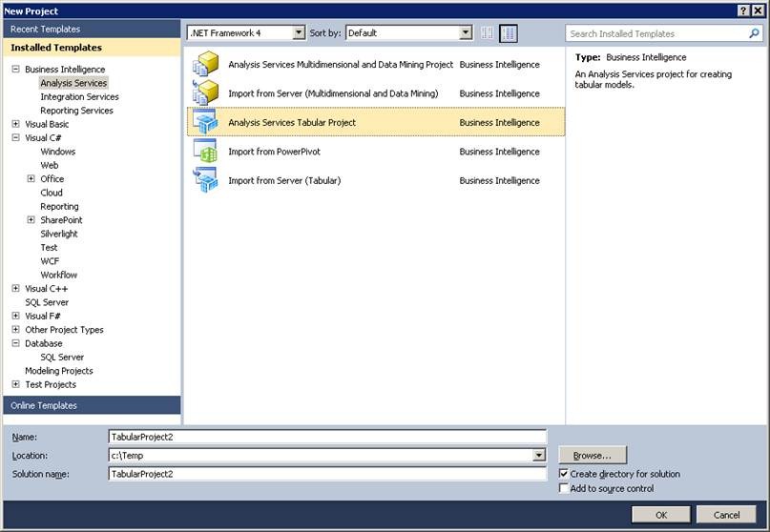
Task: Toggle Create directory for solution checkbox
Action: pos(564,474)
